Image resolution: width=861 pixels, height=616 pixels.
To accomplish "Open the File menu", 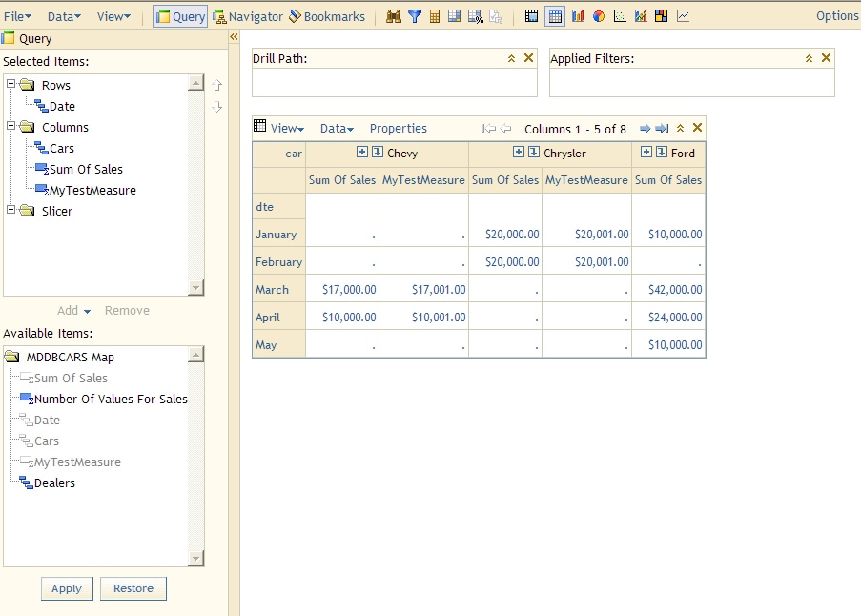I will 17,15.
